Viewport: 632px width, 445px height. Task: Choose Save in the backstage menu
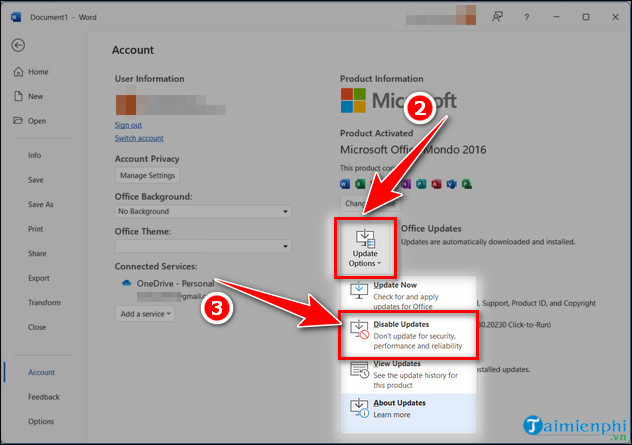[x=35, y=180]
